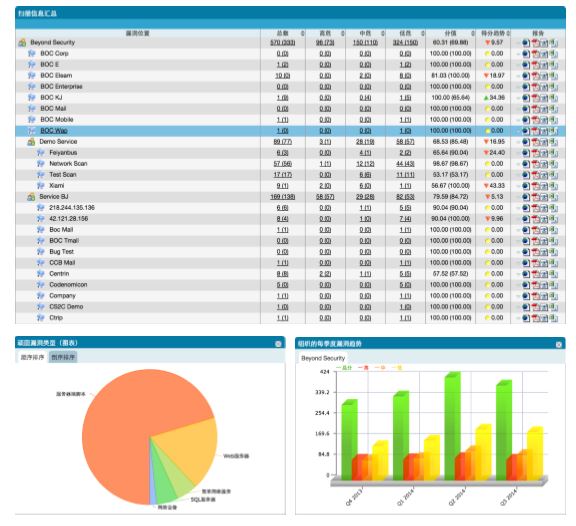Select the ascending sort tab above pie chart
The height and width of the screenshot is (526, 576).
tap(32, 357)
